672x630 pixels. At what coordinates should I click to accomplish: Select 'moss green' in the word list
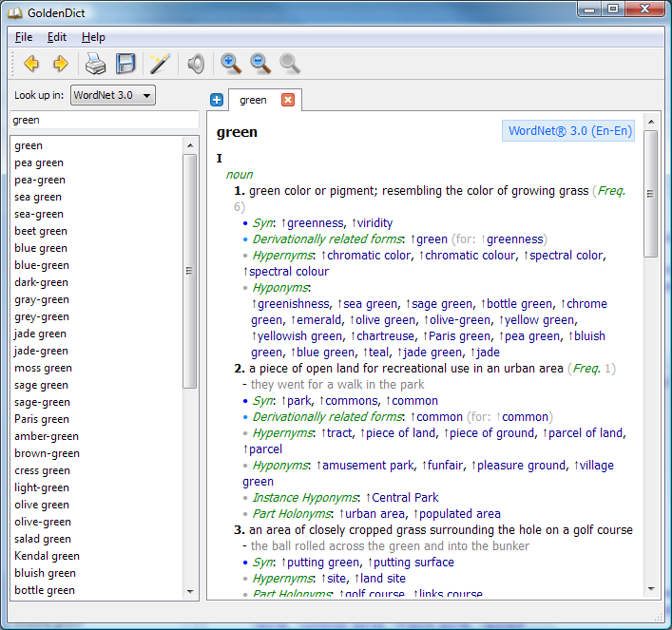pos(43,368)
